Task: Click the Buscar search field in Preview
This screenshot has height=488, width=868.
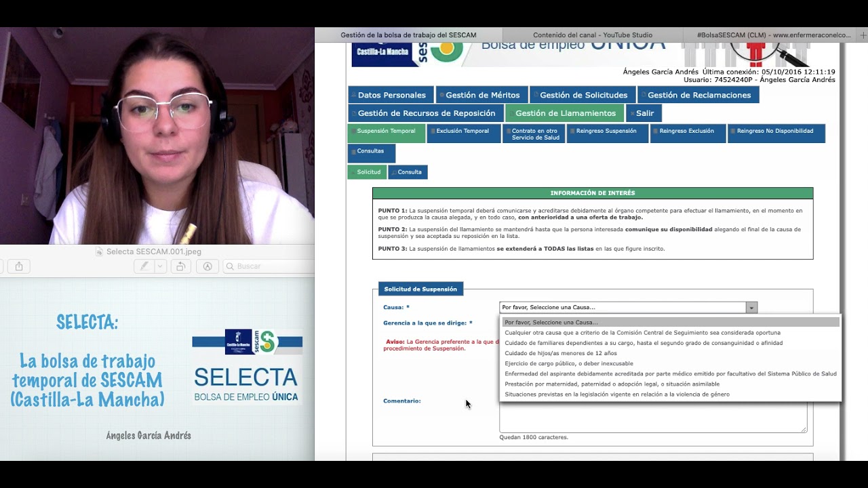Action: [x=269, y=266]
